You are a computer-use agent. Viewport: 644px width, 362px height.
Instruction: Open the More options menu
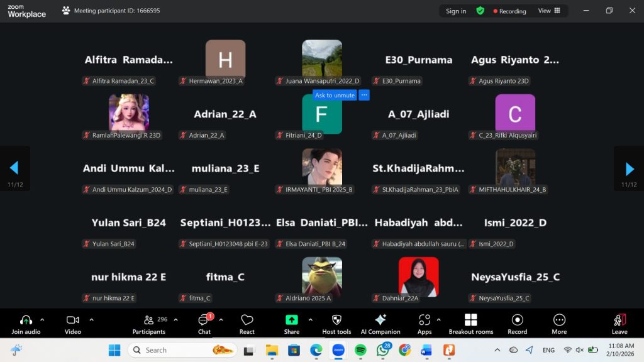click(559, 324)
